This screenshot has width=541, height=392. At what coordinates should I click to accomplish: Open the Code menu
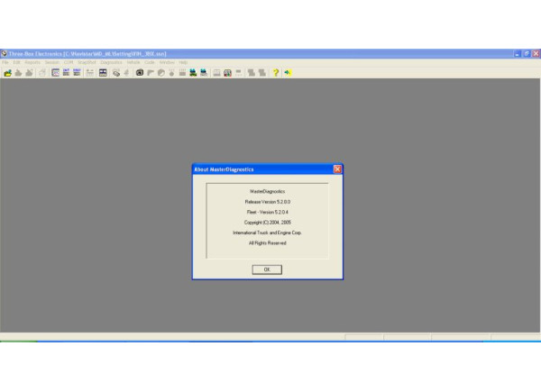[x=150, y=62]
